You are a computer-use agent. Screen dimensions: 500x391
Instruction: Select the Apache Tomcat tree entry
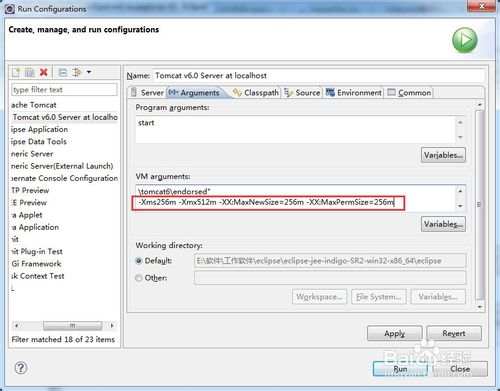34,105
